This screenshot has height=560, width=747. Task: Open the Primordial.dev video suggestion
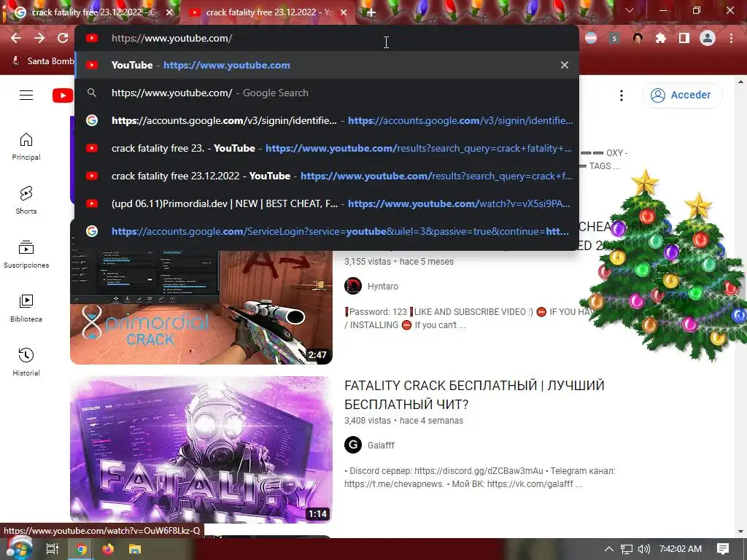point(327,203)
